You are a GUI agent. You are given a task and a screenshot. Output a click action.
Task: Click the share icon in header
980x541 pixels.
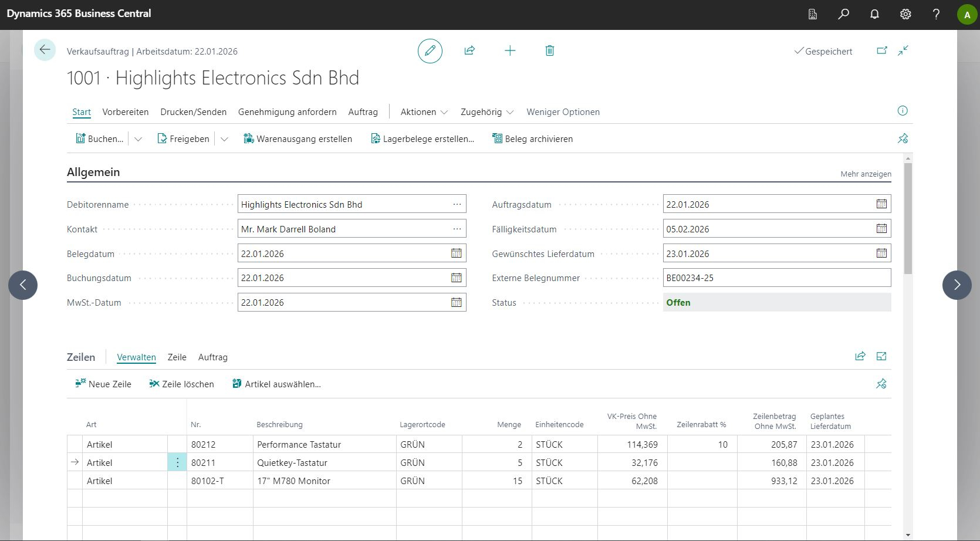[x=469, y=51]
